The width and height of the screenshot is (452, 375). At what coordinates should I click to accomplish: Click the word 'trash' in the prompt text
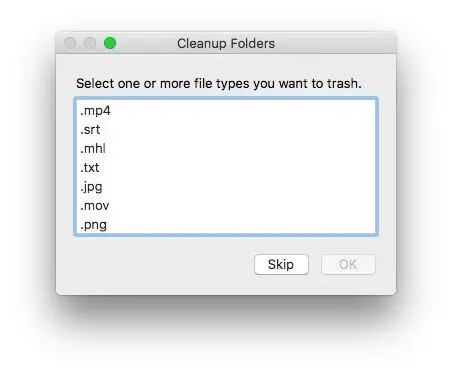[342, 83]
